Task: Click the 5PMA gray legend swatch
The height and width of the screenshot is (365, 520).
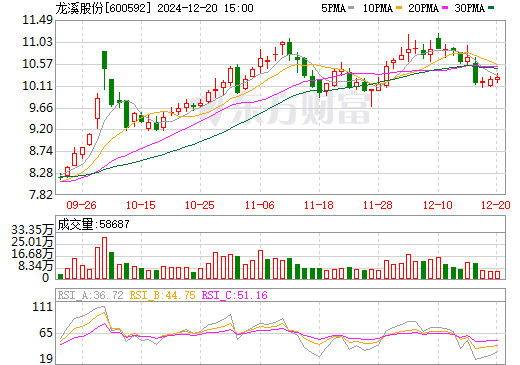Action: [x=351, y=8]
